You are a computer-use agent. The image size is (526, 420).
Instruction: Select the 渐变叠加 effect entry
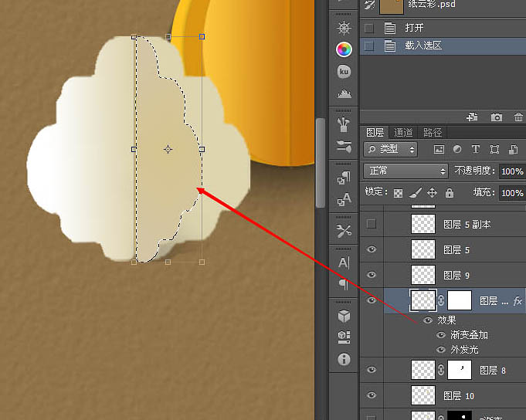tap(469, 335)
